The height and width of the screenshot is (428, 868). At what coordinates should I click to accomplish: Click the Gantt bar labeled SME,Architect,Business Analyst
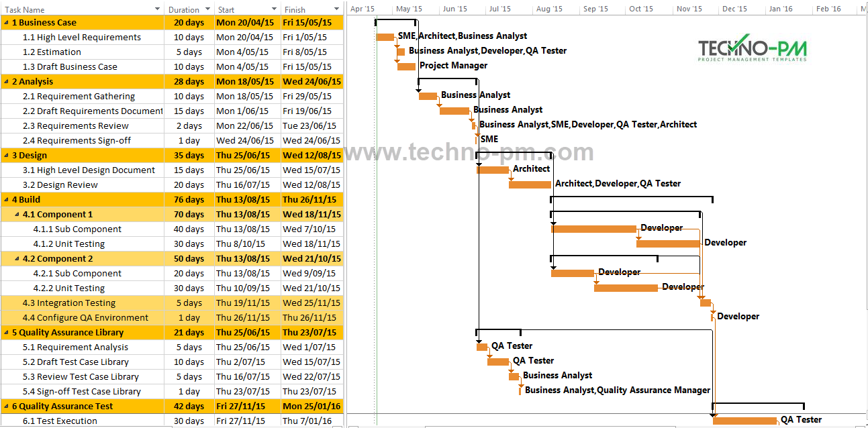[x=385, y=37]
